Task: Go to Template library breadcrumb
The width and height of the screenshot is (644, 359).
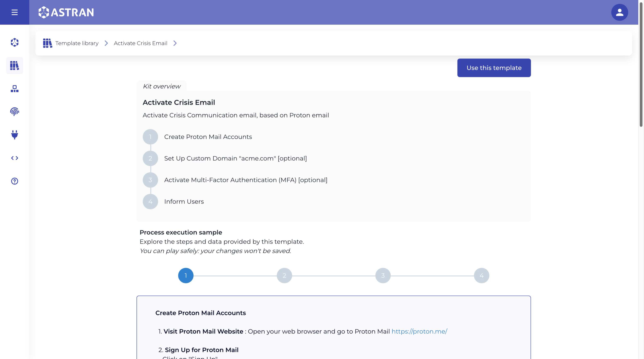Action: (x=77, y=43)
